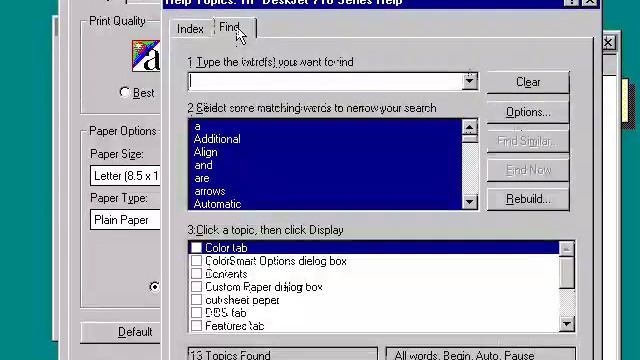Click matching words list scroll down arrow
Screen dimensions: 640x360
coord(469,202)
